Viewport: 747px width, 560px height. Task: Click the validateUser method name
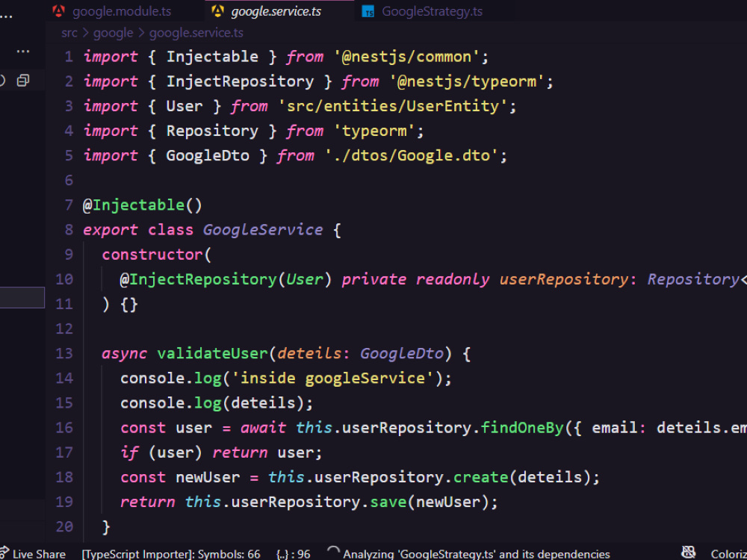(x=212, y=354)
